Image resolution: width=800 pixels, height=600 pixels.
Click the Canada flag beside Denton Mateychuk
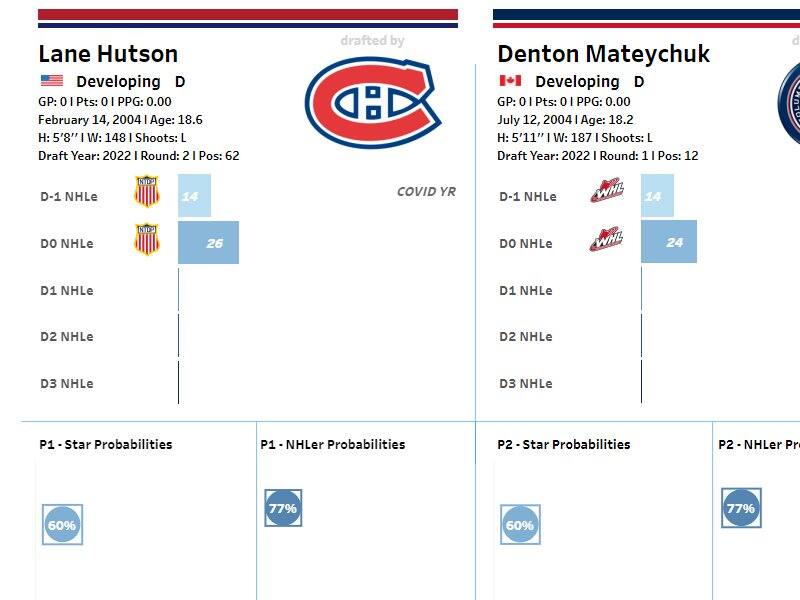pyautogui.click(x=510, y=81)
